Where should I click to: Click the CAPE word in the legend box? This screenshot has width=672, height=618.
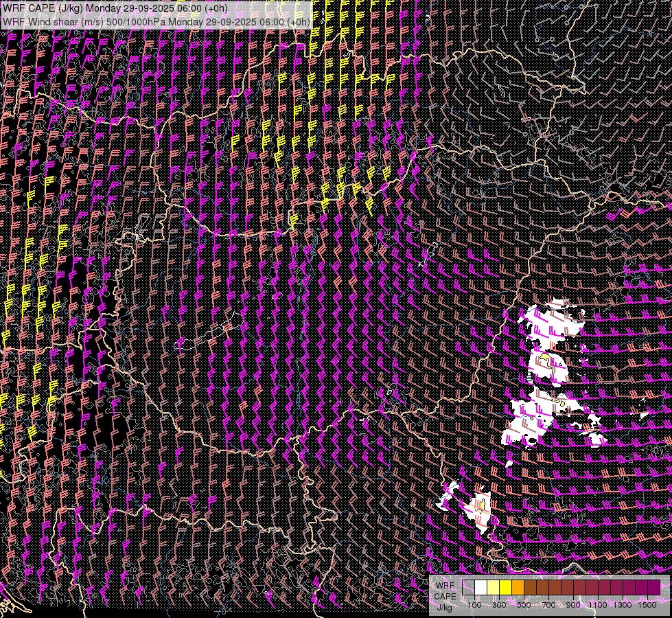444,596
